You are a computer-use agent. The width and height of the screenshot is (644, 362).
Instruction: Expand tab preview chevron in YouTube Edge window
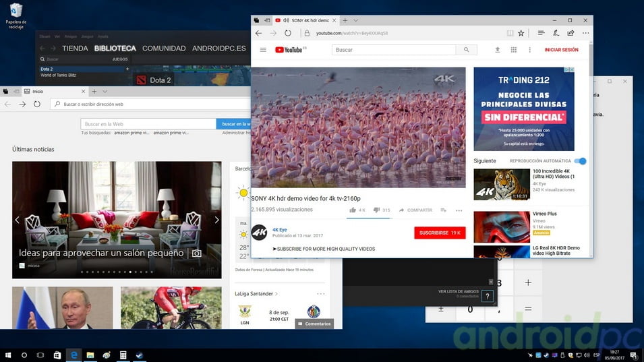[355, 20]
